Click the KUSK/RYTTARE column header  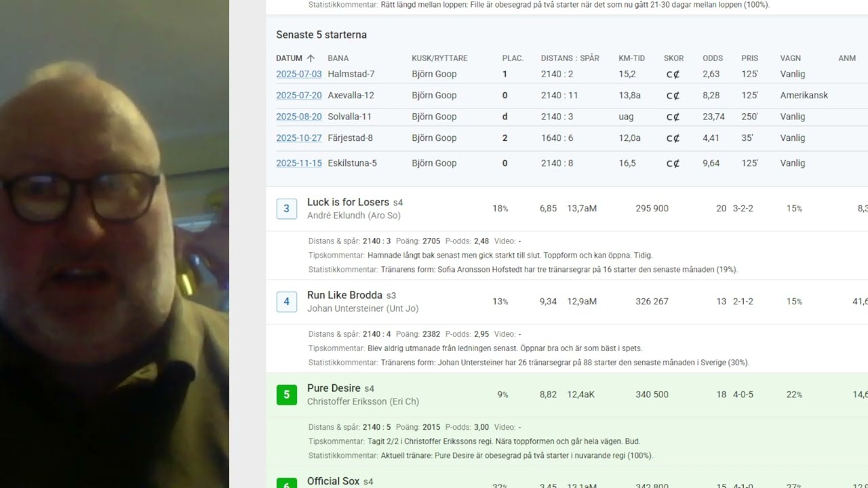[x=439, y=58]
